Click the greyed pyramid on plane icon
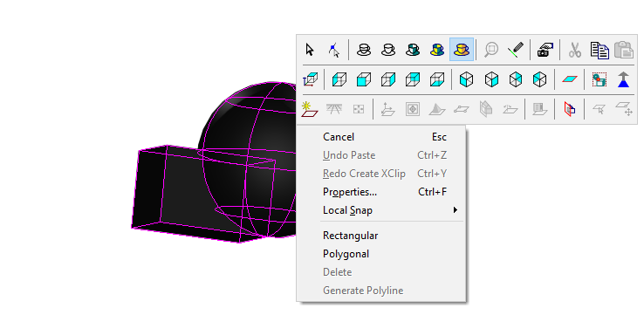 [437, 109]
